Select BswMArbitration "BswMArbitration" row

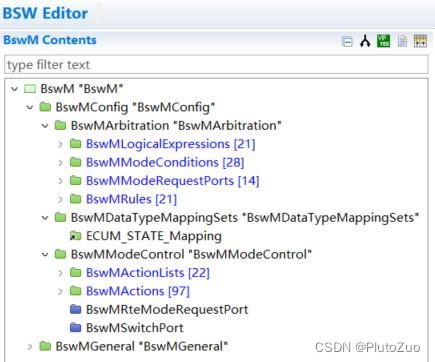[x=176, y=126]
